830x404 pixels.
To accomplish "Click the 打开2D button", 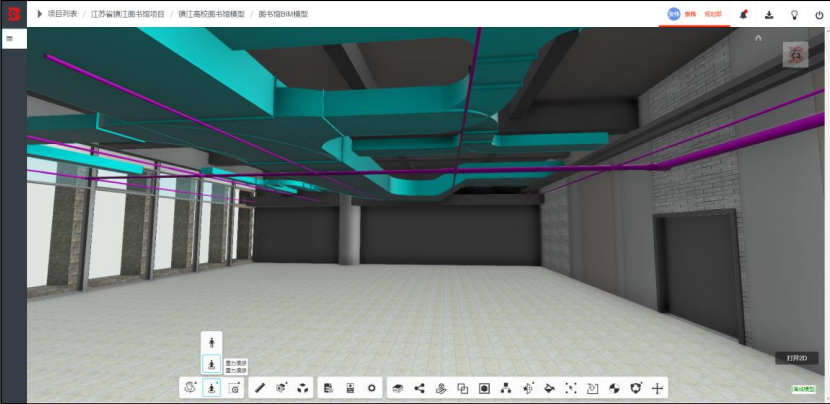I will 797,358.
